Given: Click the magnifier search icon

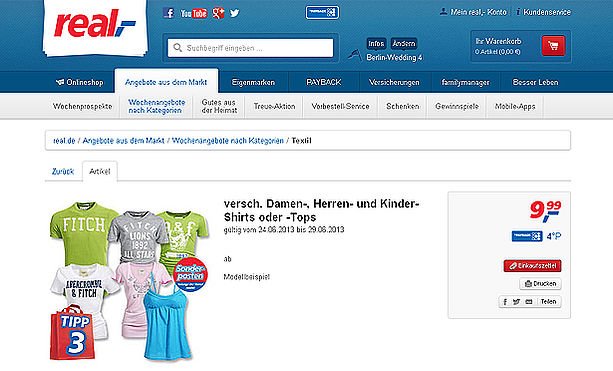Looking at the screenshot, I should [177, 48].
